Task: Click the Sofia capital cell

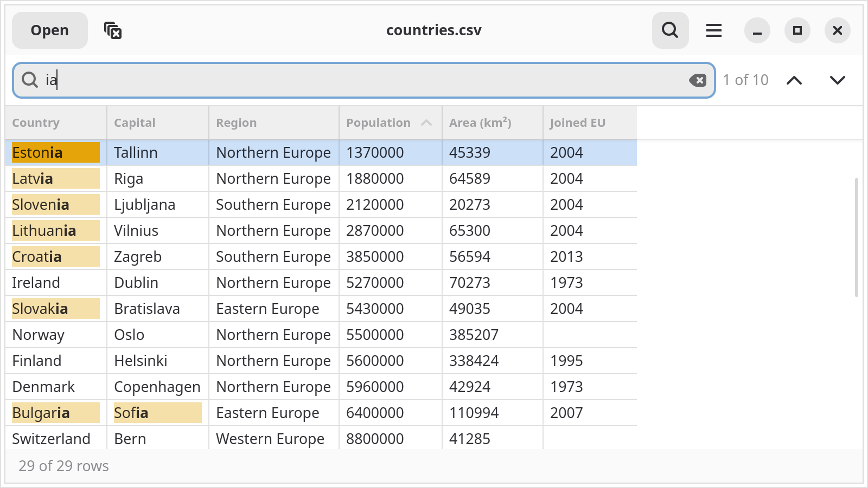Action: click(x=158, y=413)
